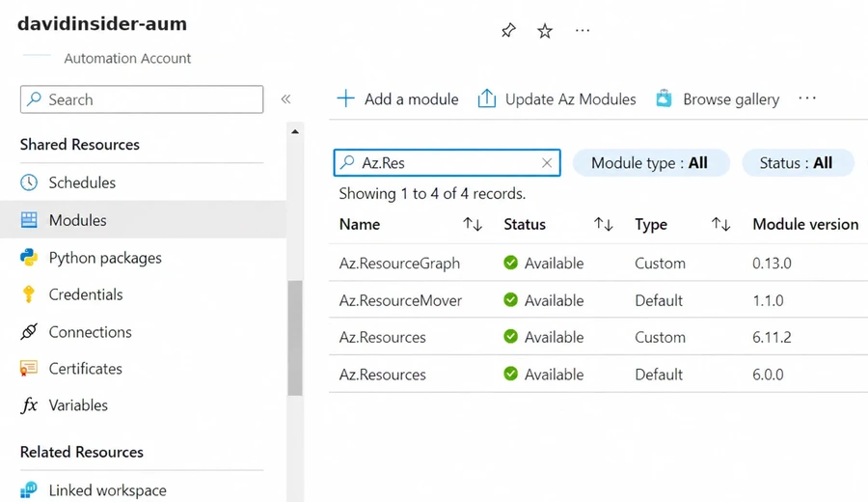Open Linked workspace in the sidebar
This screenshot has width=868, height=502.
tap(107, 490)
